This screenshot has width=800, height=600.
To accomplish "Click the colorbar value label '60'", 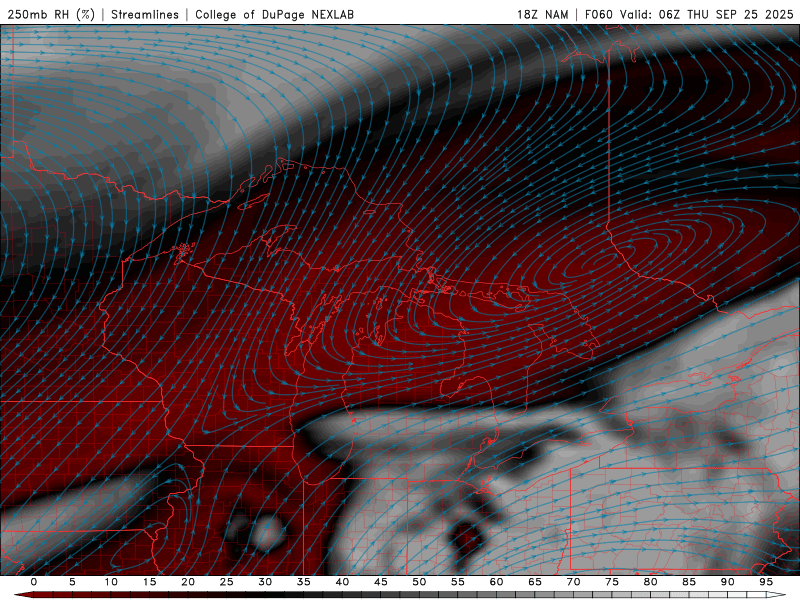I will (x=496, y=582).
